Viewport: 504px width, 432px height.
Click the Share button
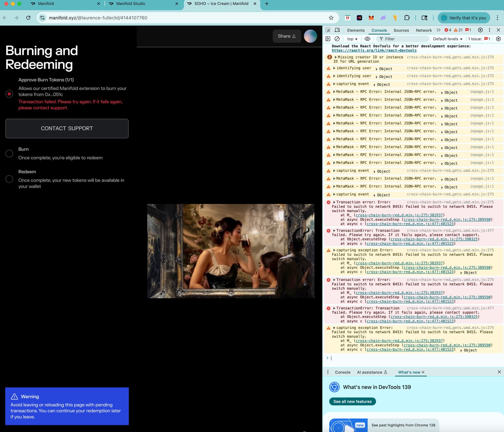click(x=287, y=36)
